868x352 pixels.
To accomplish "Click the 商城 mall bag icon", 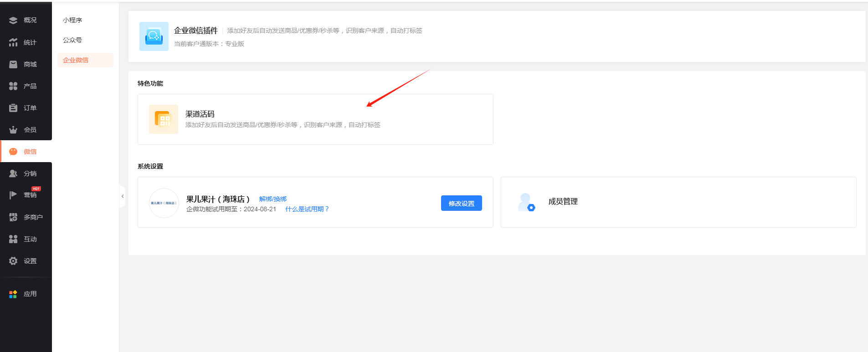I will tap(13, 64).
